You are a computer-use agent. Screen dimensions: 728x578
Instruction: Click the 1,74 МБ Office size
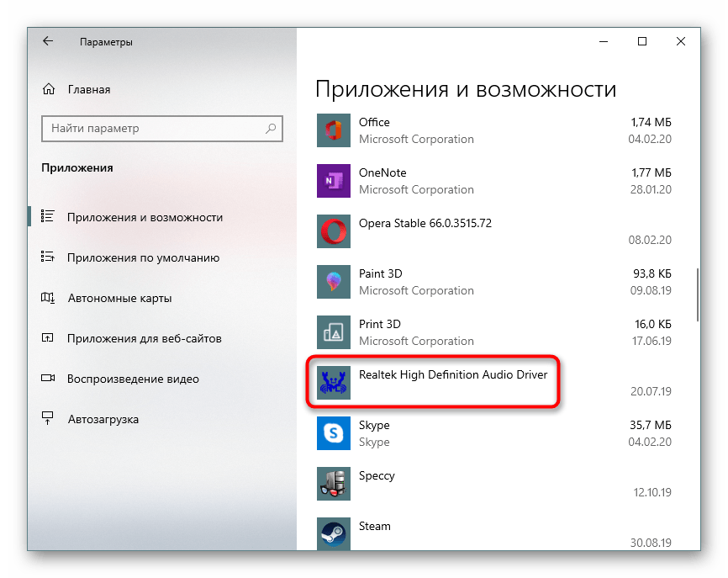point(651,122)
